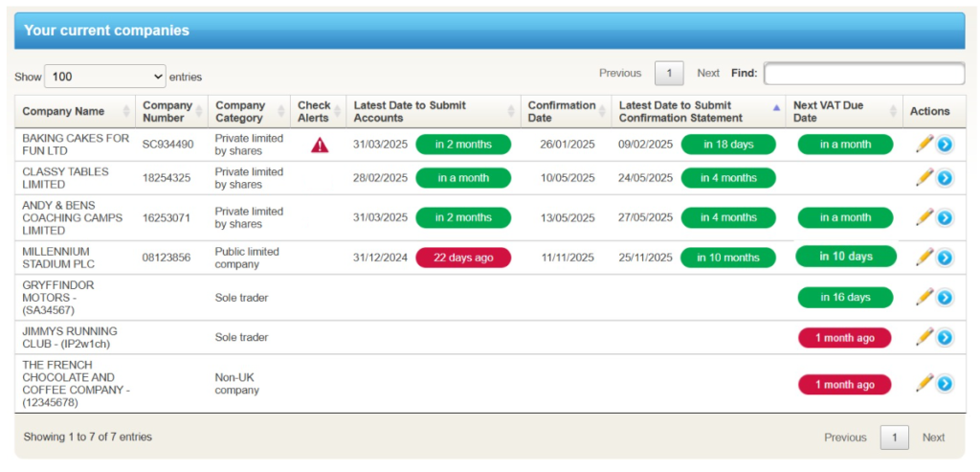The height and width of the screenshot is (472, 980).
Task: Open MILLENNIUM STADIUM PLC via blue arrow icon
Action: coord(945,258)
